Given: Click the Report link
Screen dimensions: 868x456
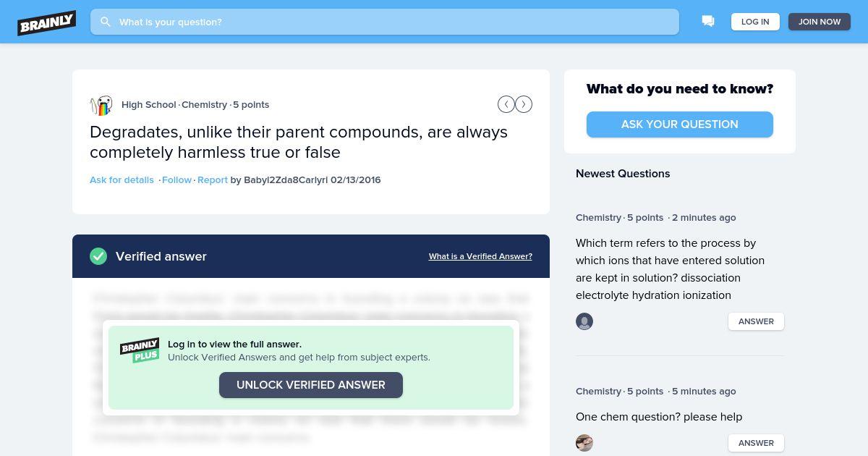Looking at the screenshot, I should [x=213, y=180].
